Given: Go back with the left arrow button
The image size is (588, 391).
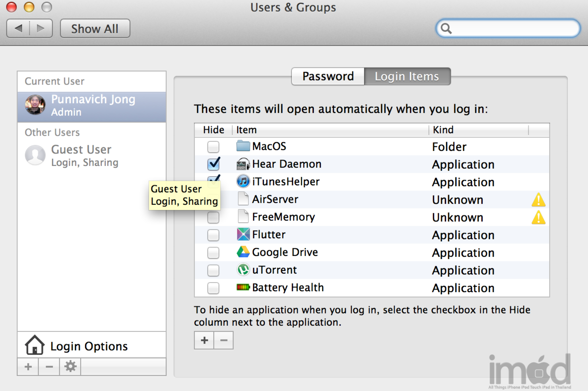Looking at the screenshot, I should [18, 28].
